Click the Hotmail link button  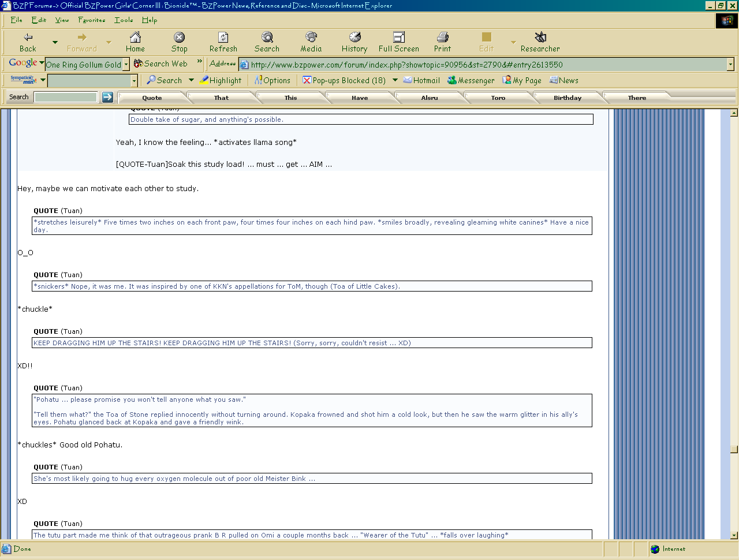pos(421,80)
